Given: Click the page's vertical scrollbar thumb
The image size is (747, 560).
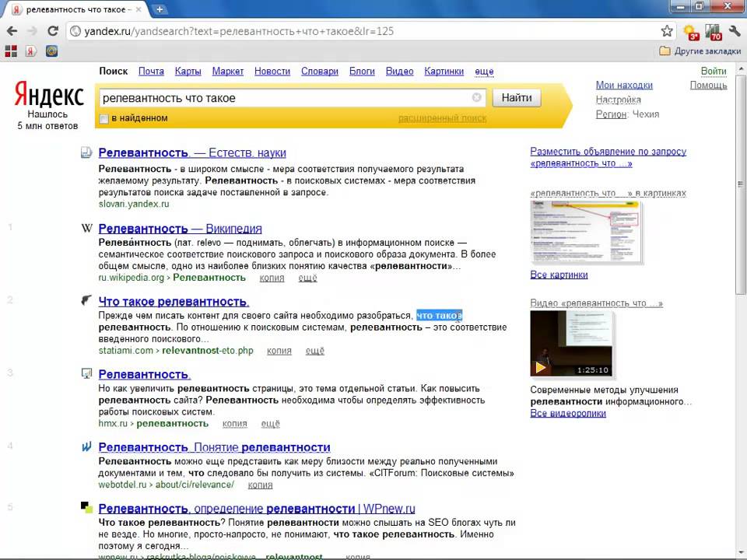Looking at the screenshot, I should point(741,184).
